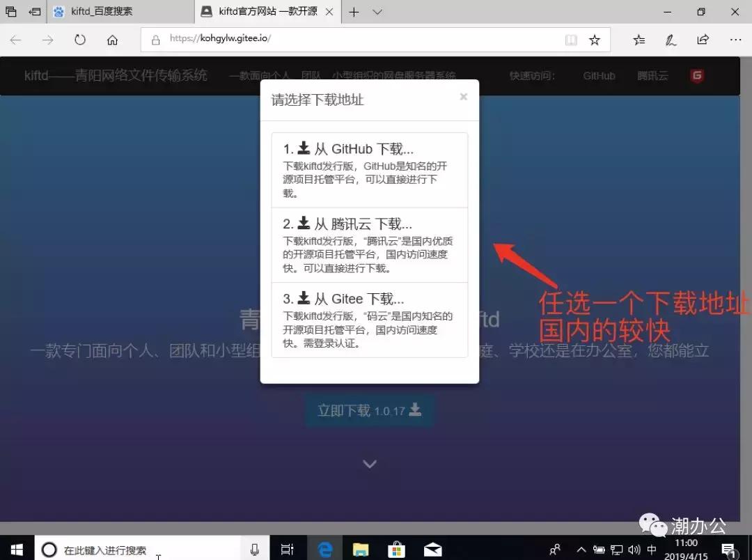752x560 pixels.
Task: Open File Explorer from the taskbar
Action: point(360,550)
